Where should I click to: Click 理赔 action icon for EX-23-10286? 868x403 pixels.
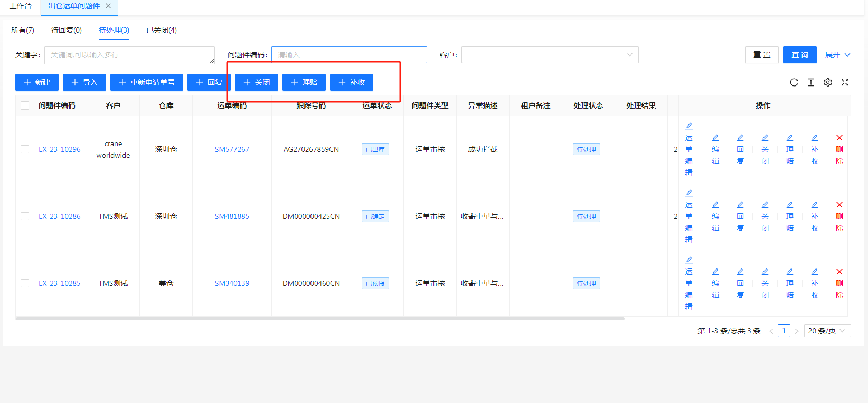(789, 205)
